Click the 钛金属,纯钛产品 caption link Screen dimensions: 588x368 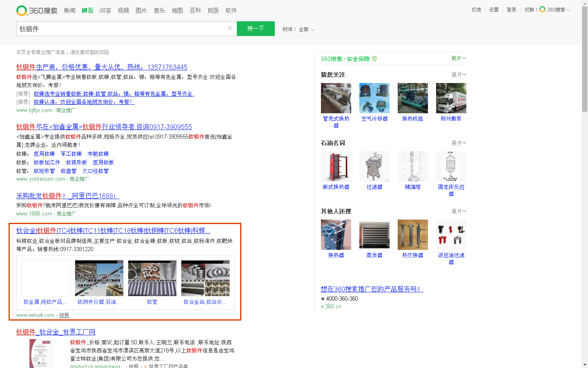[46, 302]
